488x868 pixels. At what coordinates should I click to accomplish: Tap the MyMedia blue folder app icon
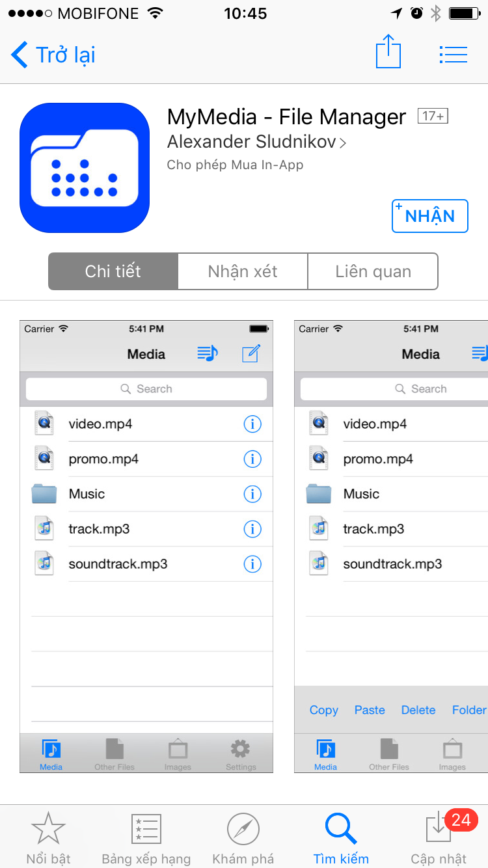coord(85,168)
